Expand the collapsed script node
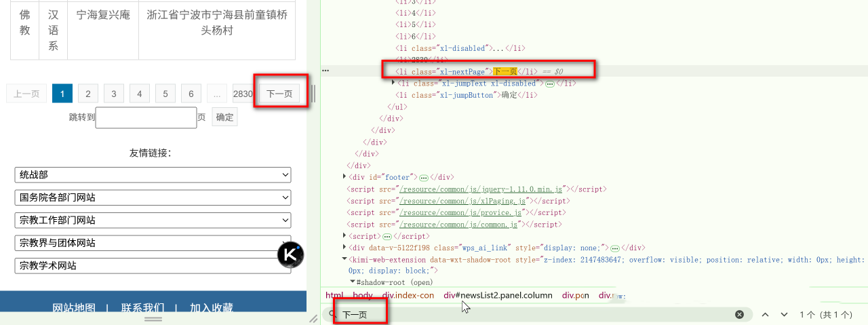The height and width of the screenshot is (325, 868). 345,236
